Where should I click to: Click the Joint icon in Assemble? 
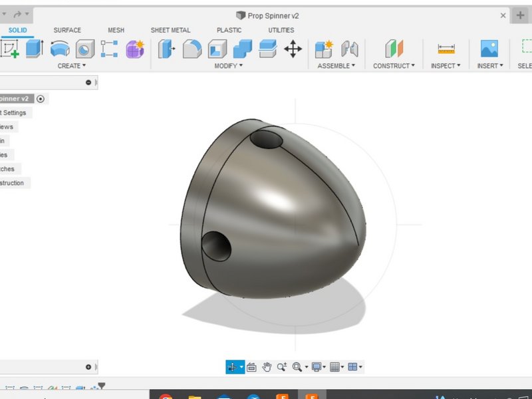tap(350, 49)
